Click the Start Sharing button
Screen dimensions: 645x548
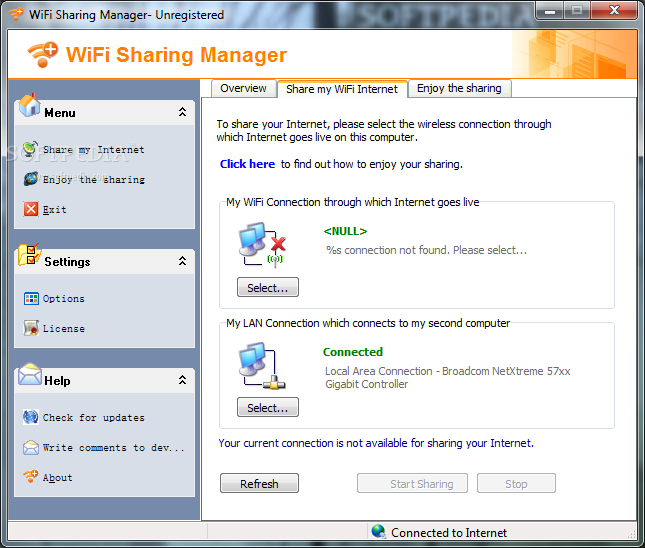pyautogui.click(x=412, y=483)
